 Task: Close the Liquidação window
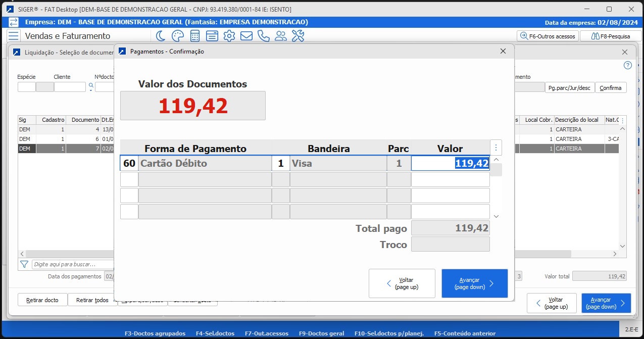tap(625, 53)
